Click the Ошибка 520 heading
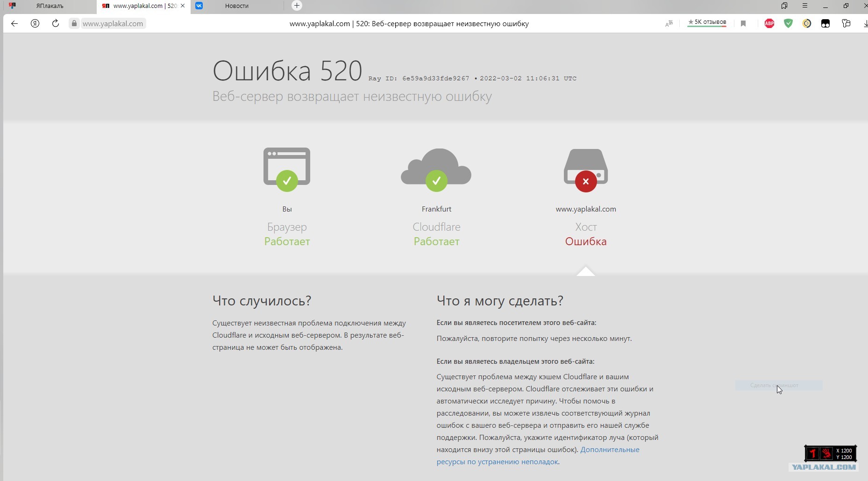Viewport: 868px width, 481px height. [x=287, y=71]
